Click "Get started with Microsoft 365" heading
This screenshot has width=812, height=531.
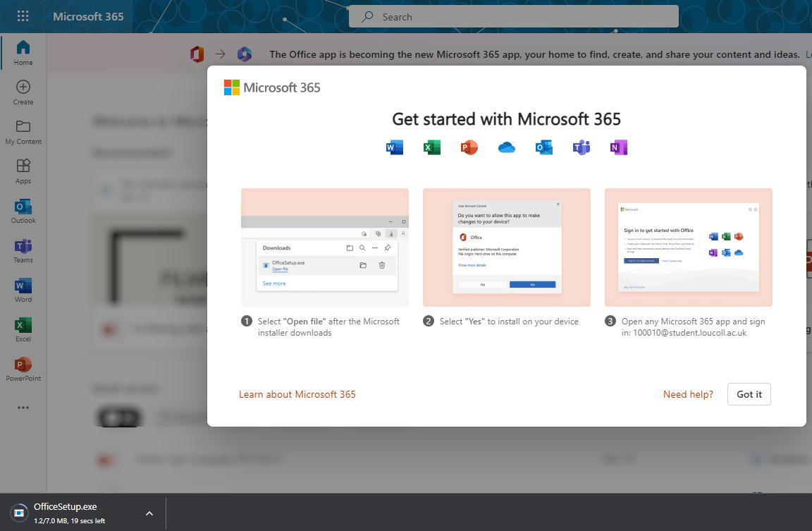506,119
